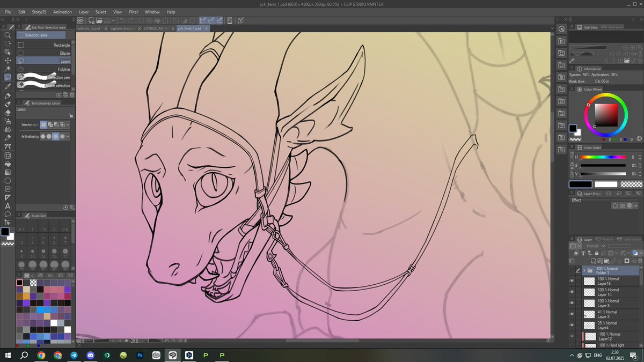Delete the selected layer
Viewport: 644px width, 362px height.
[640, 261]
